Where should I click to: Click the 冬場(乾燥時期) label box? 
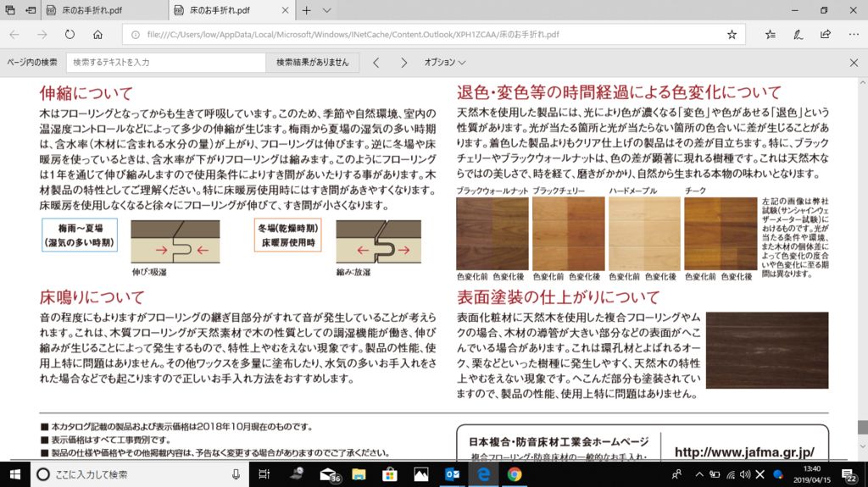(x=288, y=235)
